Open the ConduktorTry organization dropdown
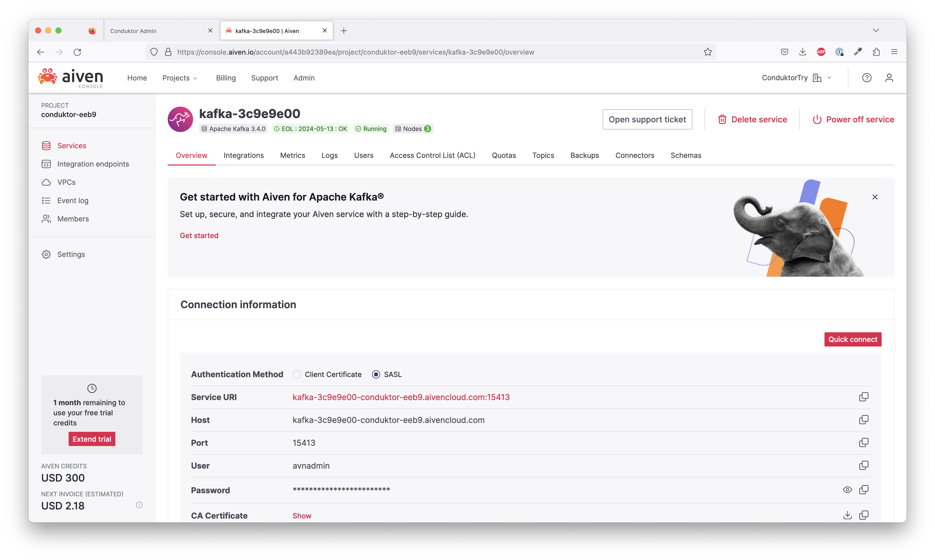The height and width of the screenshot is (560, 935). click(797, 78)
